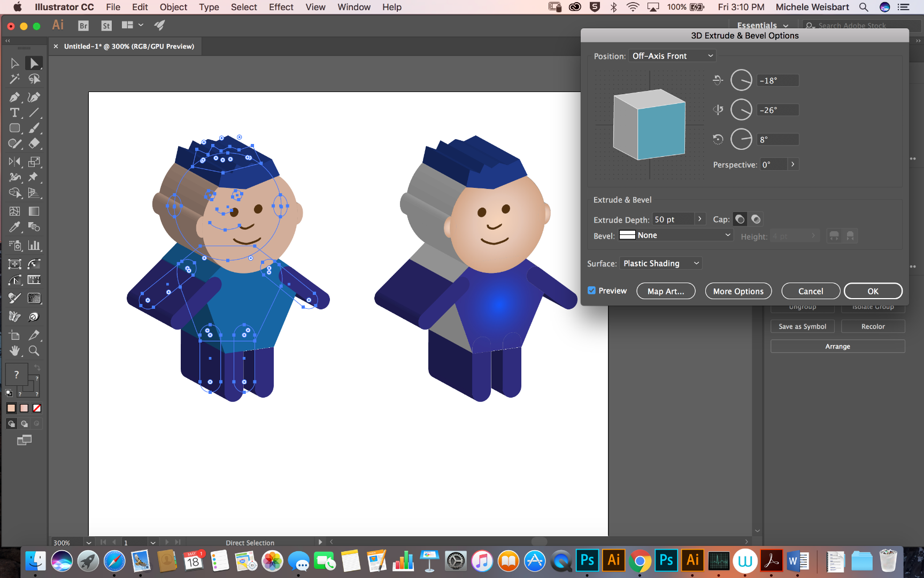Switch to the Untitled-1 document tab
Viewport: 924px width, 578px height.
129,47
